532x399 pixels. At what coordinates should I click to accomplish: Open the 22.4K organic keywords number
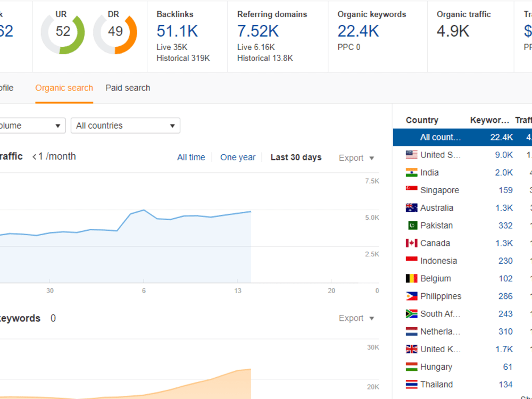358,31
